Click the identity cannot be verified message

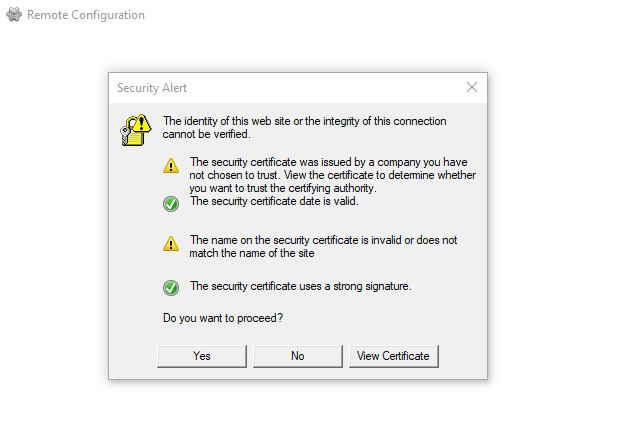click(x=304, y=127)
